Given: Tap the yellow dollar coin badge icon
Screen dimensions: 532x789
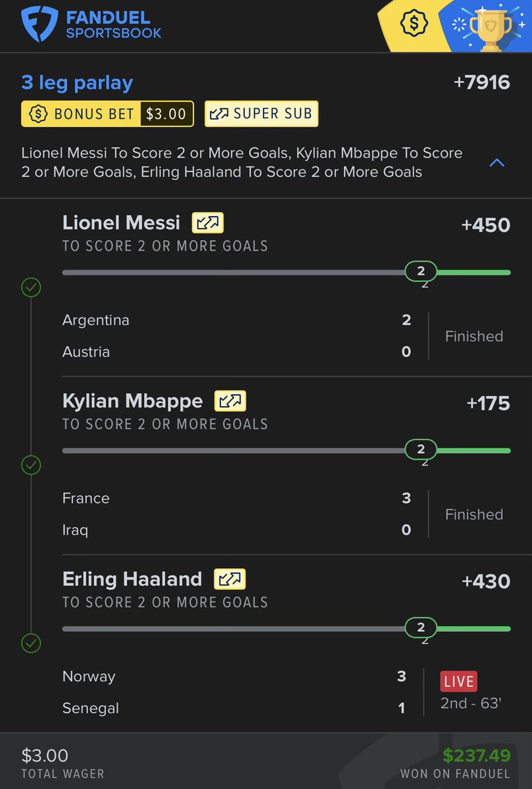Looking at the screenshot, I should [414, 24].
